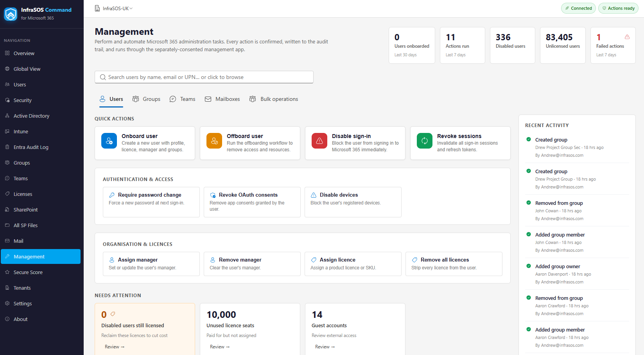Click the Actions ready badge
Viewport: 644px width, 355px height.
click(618, 8)
